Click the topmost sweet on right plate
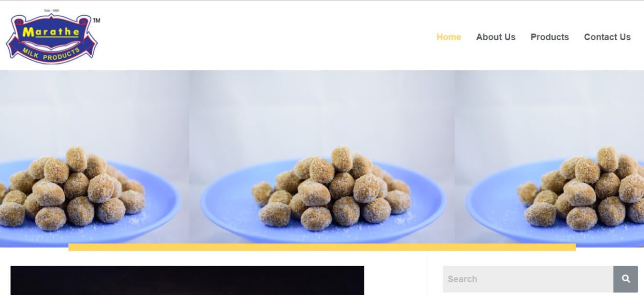 [x=607, y=159]
